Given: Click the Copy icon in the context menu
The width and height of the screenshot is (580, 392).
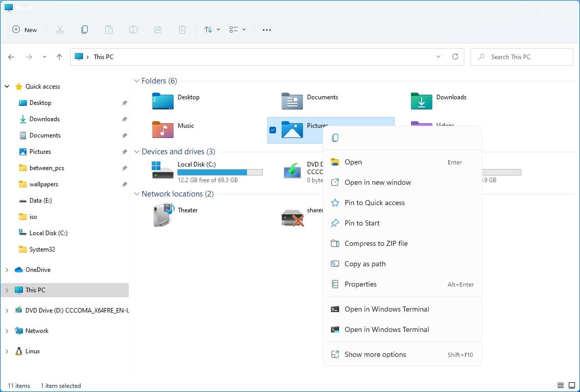Looking at the screenshot, I should 334,137.
